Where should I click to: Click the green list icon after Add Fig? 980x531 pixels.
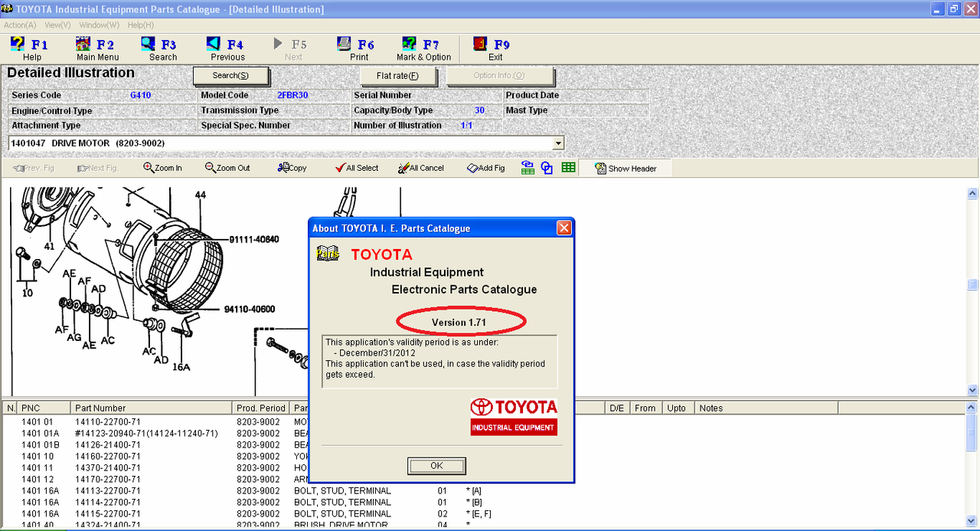(528, 168)
